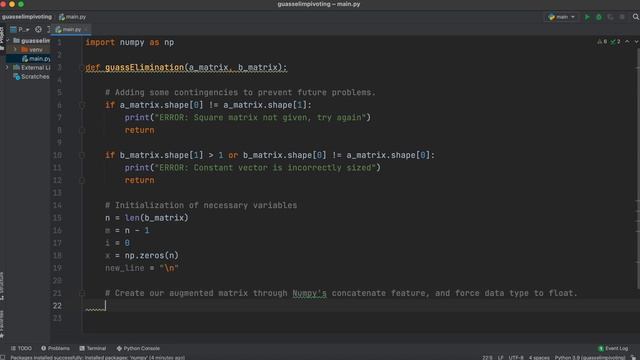Expand the venv folder arrow
The image size is (640, 360).
[x=15, y=49]
